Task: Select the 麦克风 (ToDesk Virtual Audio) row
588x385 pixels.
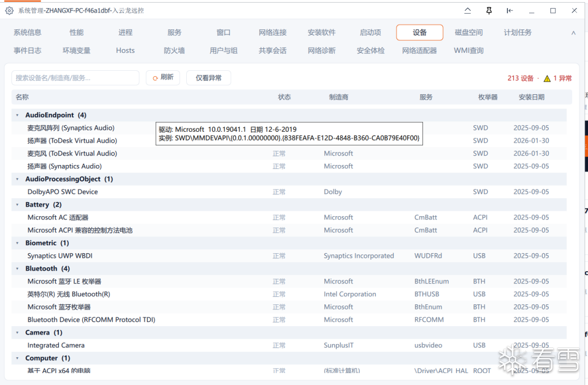Action: tap(289, 154)
